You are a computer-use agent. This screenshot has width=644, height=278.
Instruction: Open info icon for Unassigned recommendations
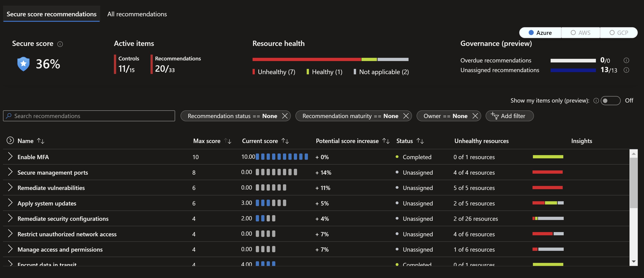tap(626, 70)
